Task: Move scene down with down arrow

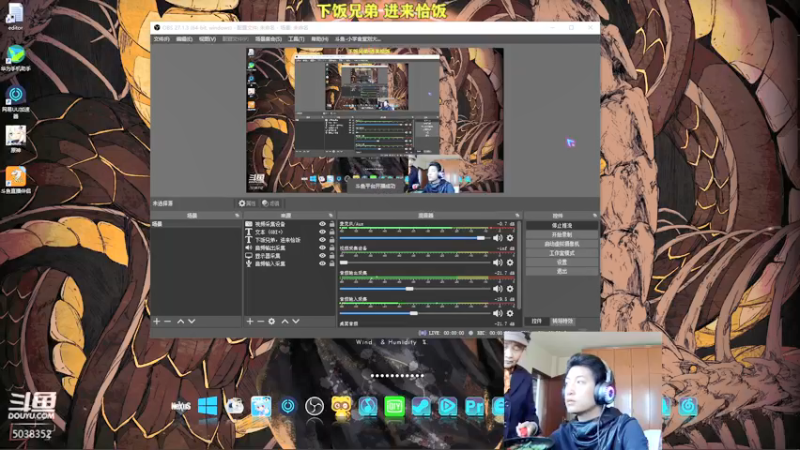Action: [192, 321]
